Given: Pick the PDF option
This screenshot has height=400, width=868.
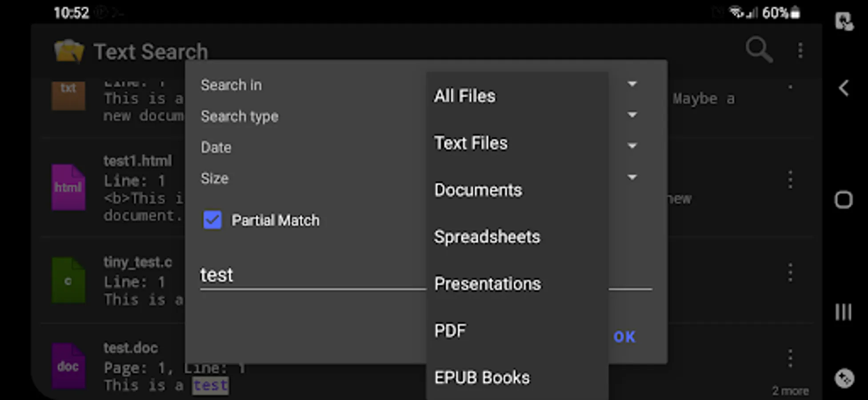Looking at the screenshot, I should [x=450, y=331].
